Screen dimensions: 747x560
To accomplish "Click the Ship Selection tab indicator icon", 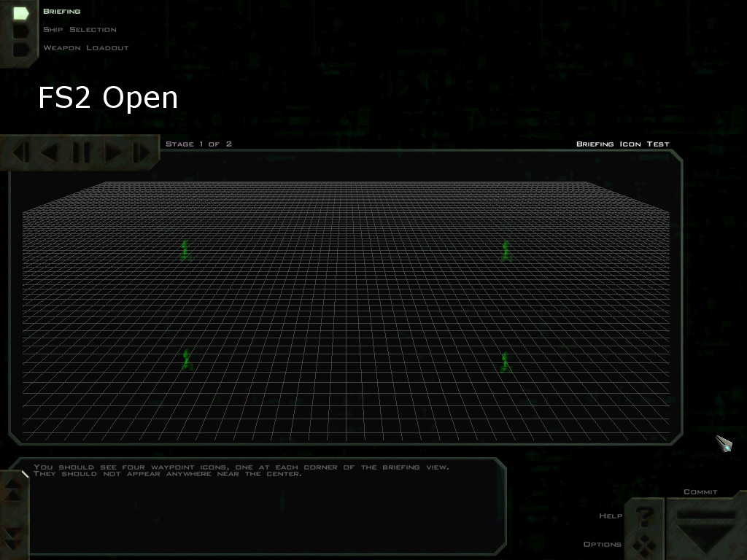I will (x=21, y=31).
